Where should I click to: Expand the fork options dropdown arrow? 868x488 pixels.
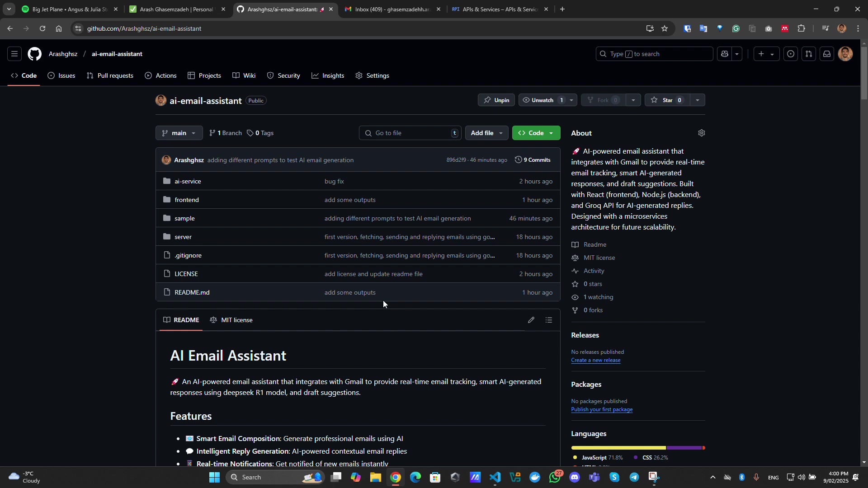coord(633,100)
